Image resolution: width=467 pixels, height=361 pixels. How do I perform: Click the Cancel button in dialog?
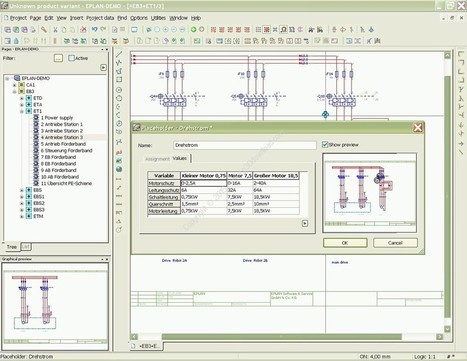click(x=395, y=243)
